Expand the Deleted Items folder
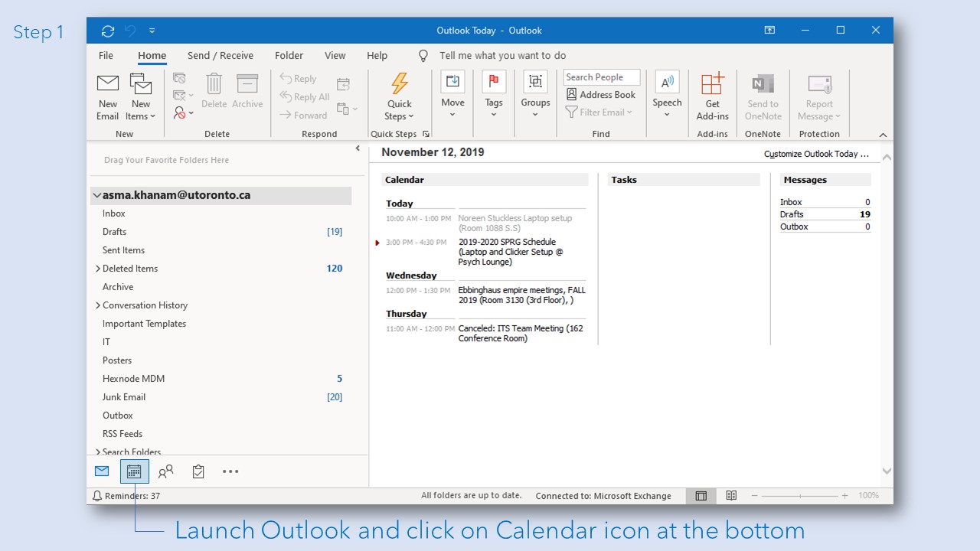The image size is (980, 551). click(97, 269)
